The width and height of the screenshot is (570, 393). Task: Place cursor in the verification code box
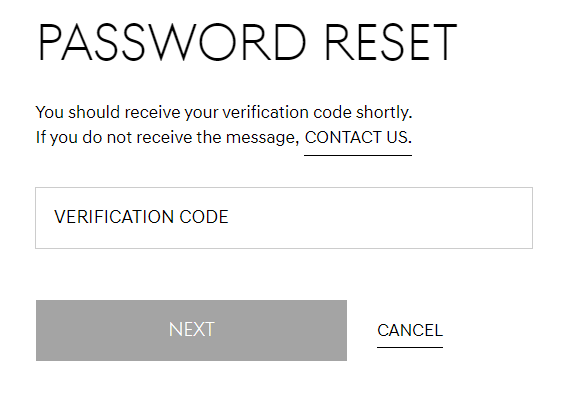coord(284,218)
